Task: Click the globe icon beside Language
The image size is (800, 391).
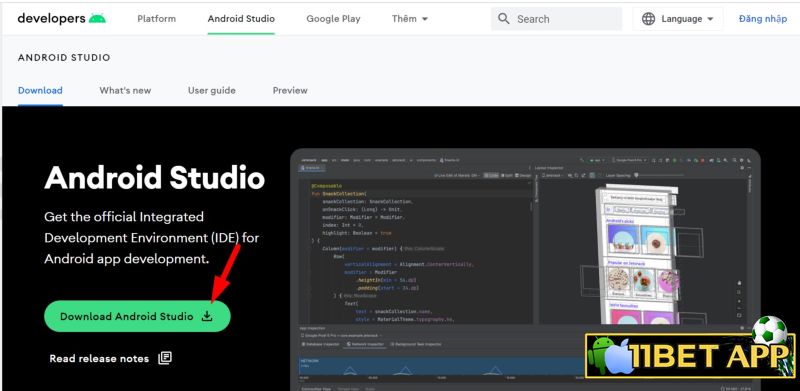Action: click(648, 19)
